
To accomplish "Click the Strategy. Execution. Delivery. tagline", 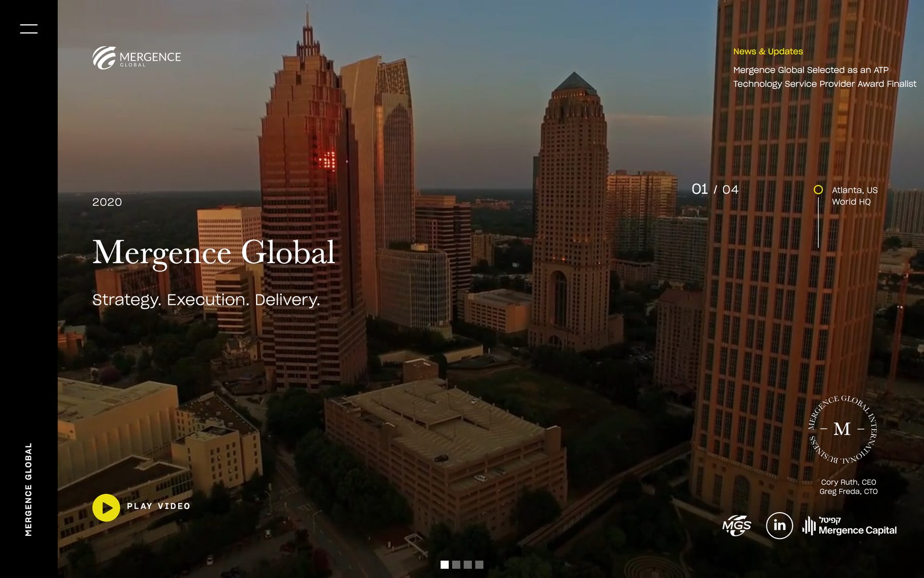I will (x=206, y=300).
